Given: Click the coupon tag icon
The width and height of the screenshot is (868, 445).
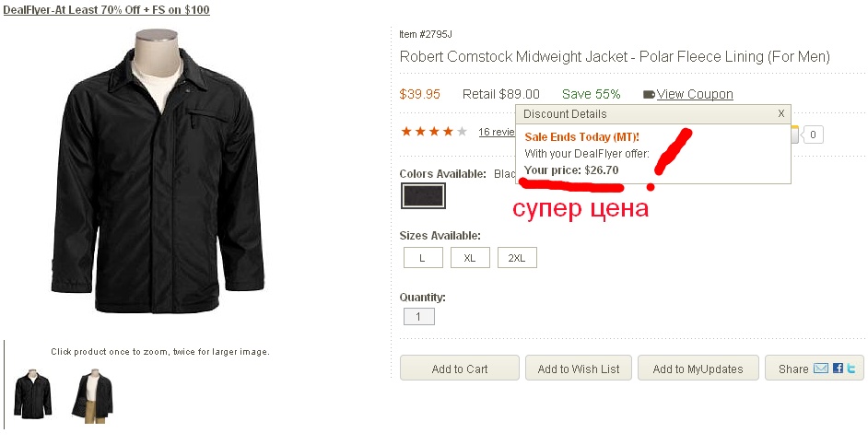Looking at the screenshot, I should [649, 95].
